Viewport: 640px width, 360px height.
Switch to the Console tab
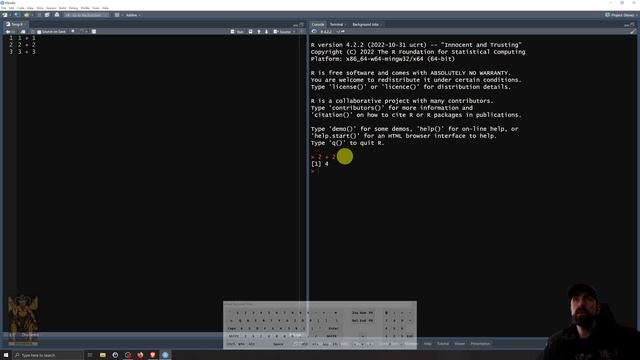point(318,24)
